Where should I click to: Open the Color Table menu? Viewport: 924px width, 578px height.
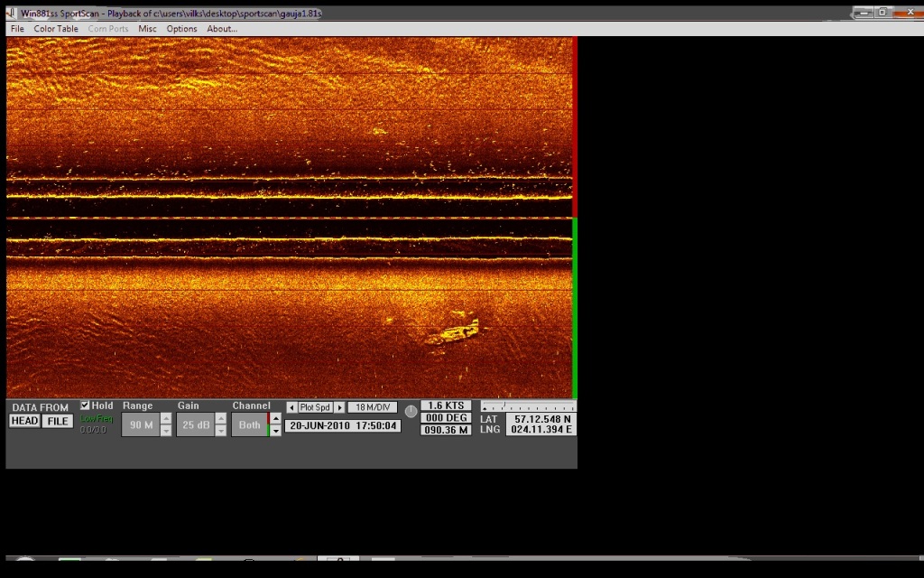click(x=56, y=29)
